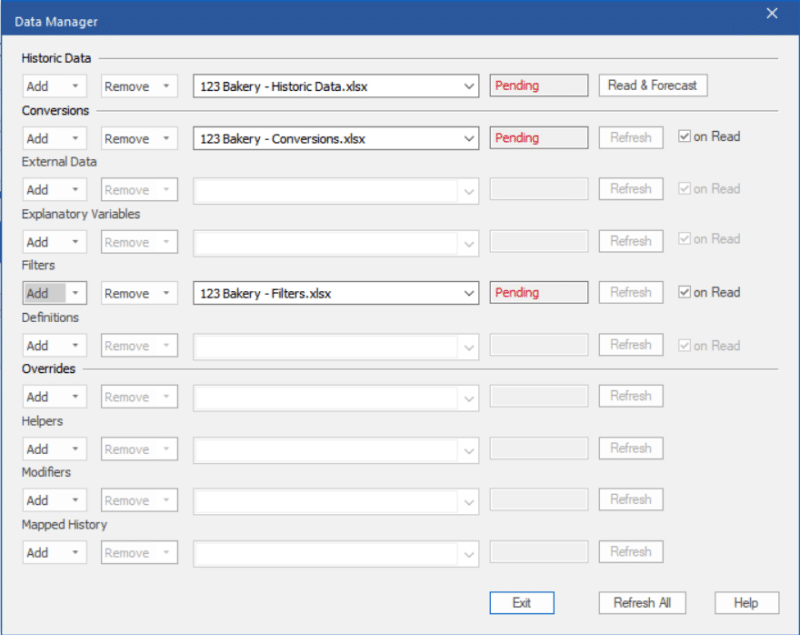This screenshot has width=800, height=635.
Task: Disable the on Read checkbox for Conversions
Action: point(684,136)
